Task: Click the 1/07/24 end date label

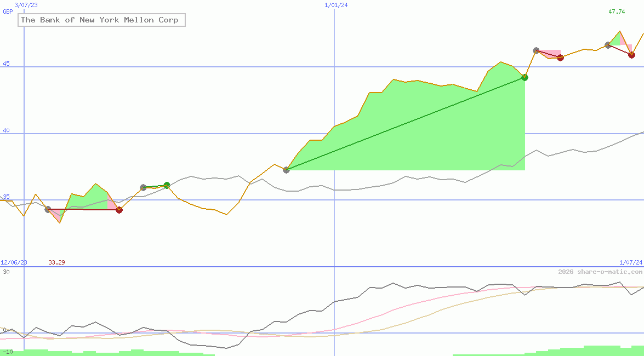Action: pyautogui.click(x=631, y=262)
